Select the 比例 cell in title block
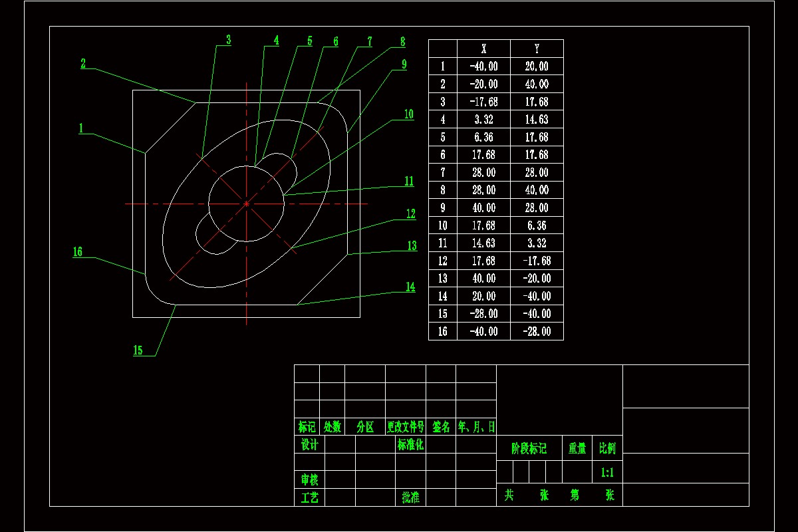This screenshot has height=532, width=798. point(607,449)
